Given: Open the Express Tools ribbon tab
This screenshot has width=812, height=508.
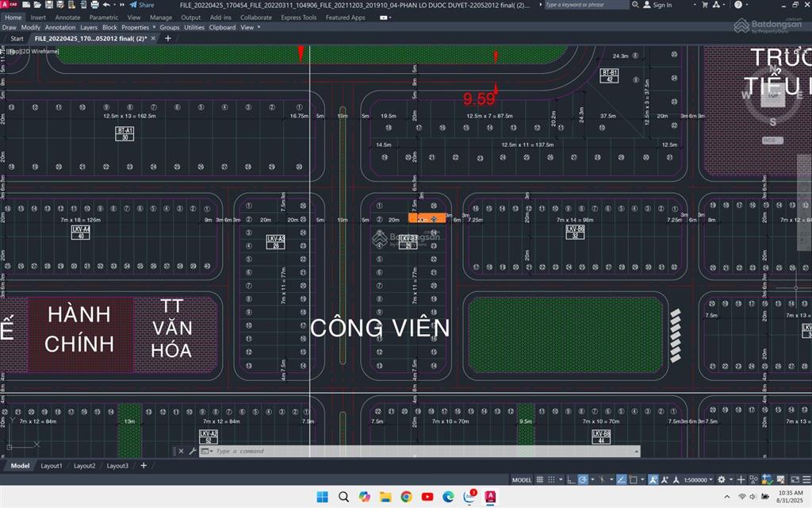Looking at the screenshot, I should tap(299, 17).
